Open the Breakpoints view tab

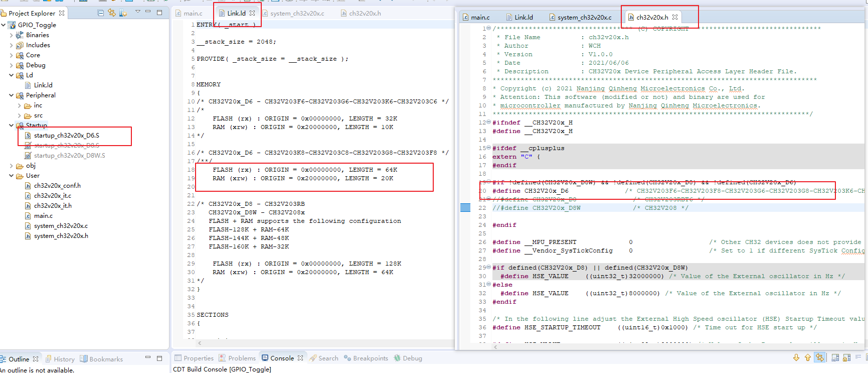pyautogui.click(x=366, y=358)
